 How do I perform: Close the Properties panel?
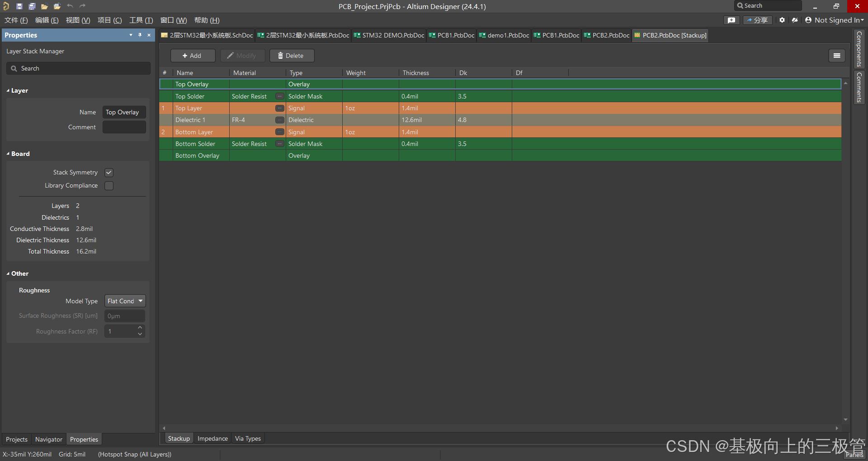(149, 35)
